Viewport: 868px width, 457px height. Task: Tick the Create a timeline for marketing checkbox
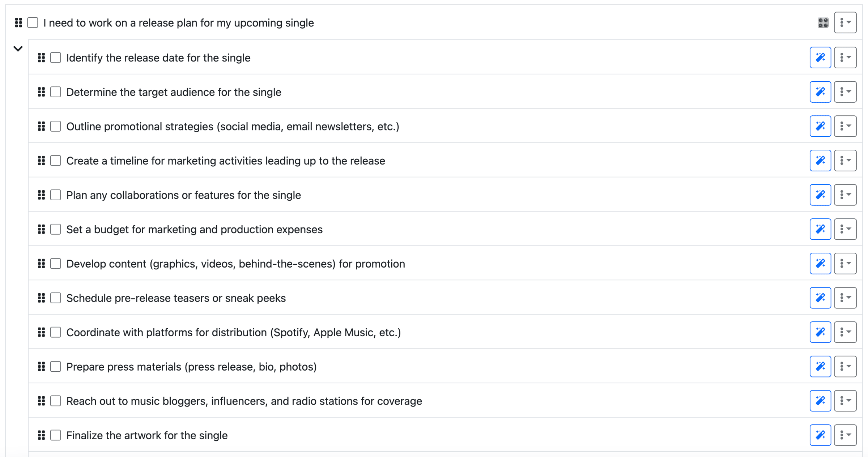(55, 161)
